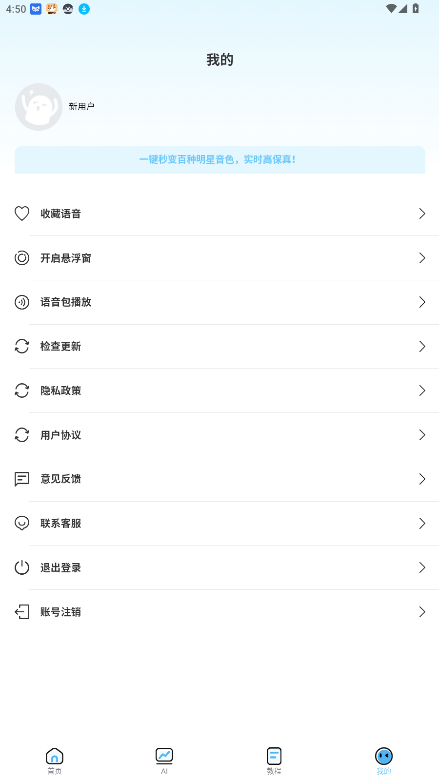Open the chevron on the 隐私政策 row
The height and width of the screenshot is (780, 439).
(x=422, y=390)
